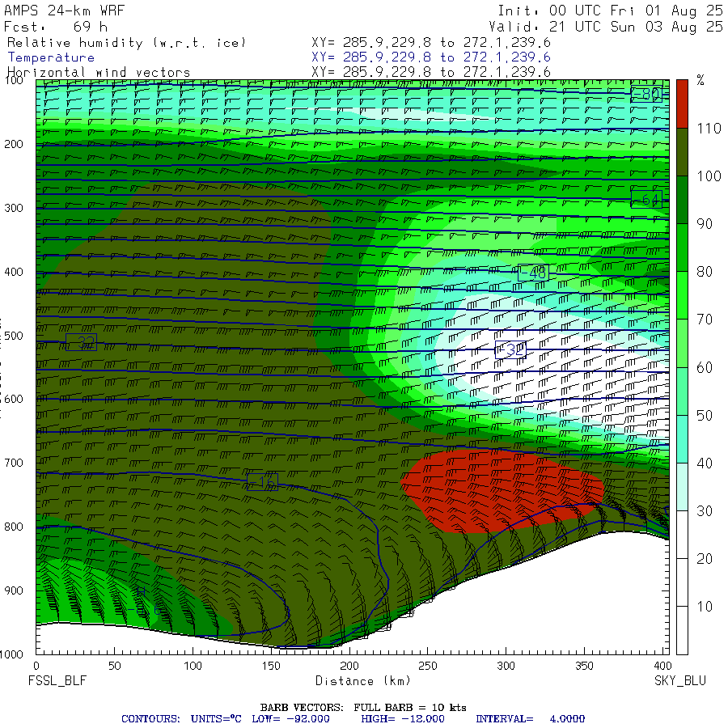Viewport: 728px width, 728px height.
Task: Click the 'Distance (km)' axis title
Action: [x=363, y=681]
